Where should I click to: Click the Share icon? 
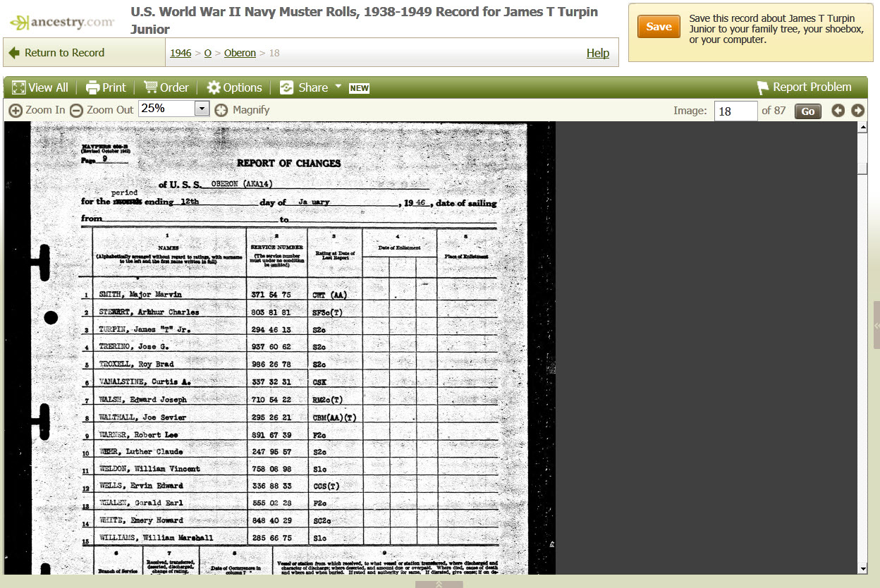(x=286, y=87)
